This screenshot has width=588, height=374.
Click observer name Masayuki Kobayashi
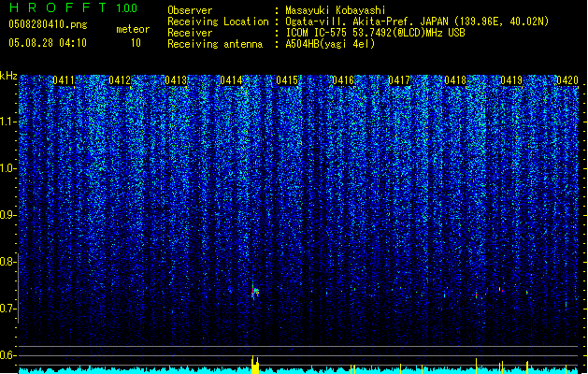(336, 10)
